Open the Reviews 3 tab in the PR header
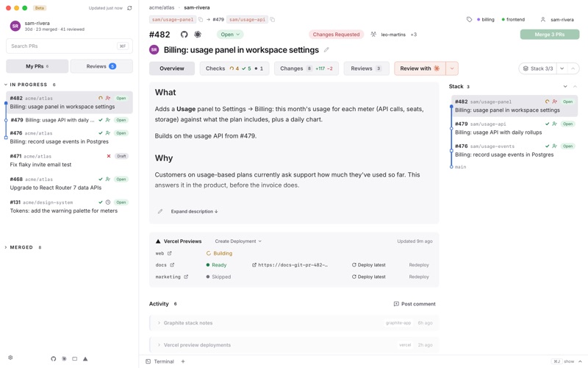 coord(366,68)
